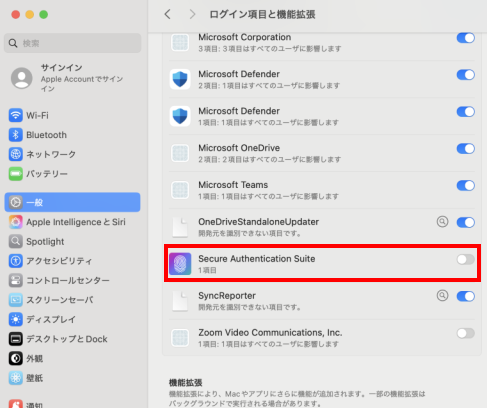Show OneDriveStandaloneUpdater in Finder magnifier icon
This screenshot has height=408, width=487.
pyautogui.click(x=442, y=221)
